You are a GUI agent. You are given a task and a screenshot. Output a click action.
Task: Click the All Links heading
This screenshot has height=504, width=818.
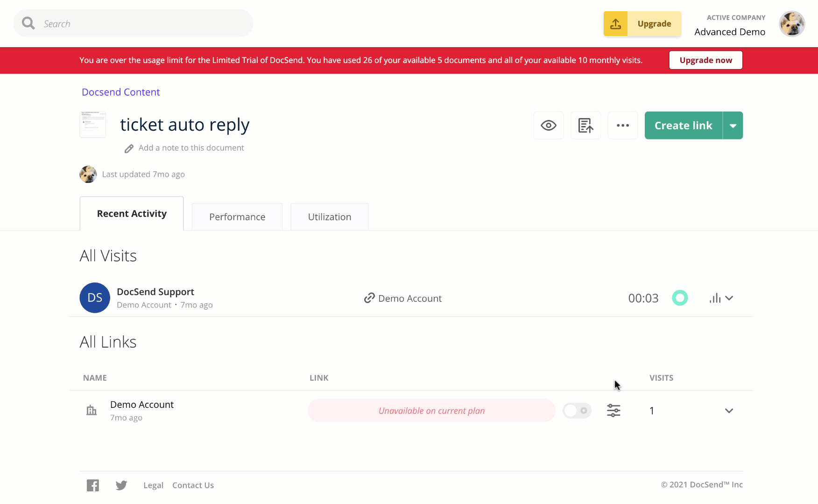click(108, 342)
